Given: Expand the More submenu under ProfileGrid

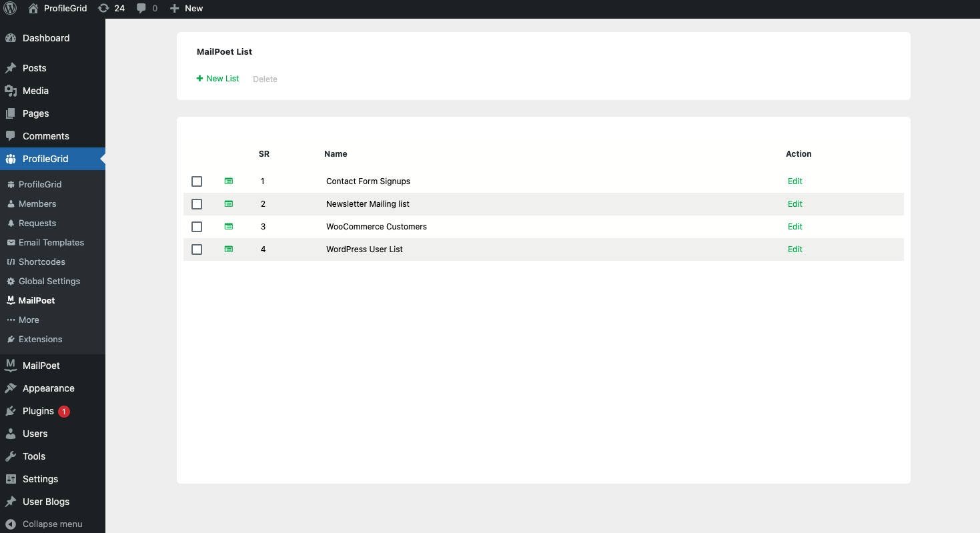Looking at the screenshot, I should (x=29, y=320).
